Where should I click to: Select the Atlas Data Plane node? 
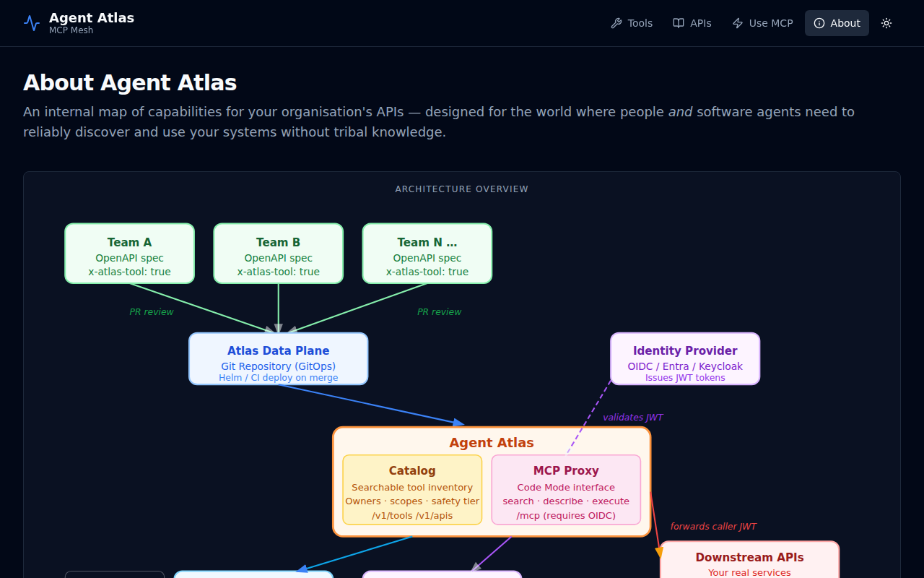278,358
